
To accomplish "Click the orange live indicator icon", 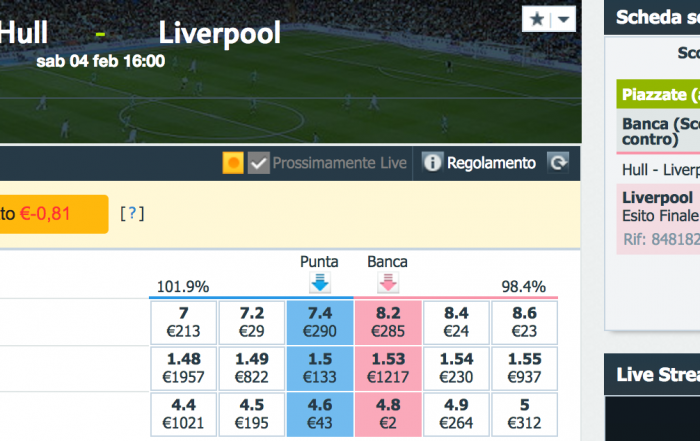I will [234, 163].
